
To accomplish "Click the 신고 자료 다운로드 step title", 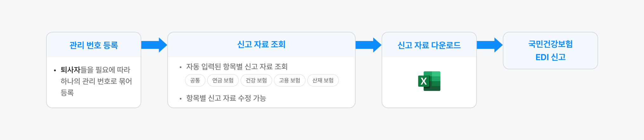I will 429,45.
